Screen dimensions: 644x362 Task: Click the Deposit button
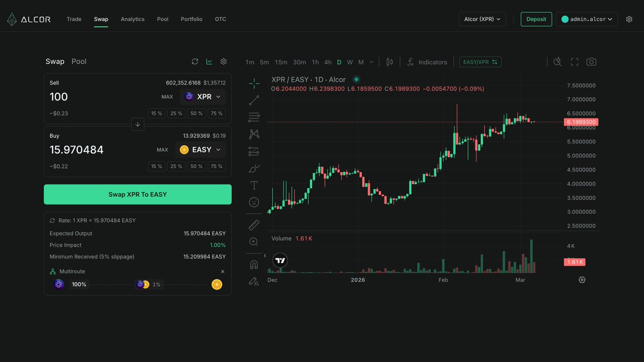(536, 19)
